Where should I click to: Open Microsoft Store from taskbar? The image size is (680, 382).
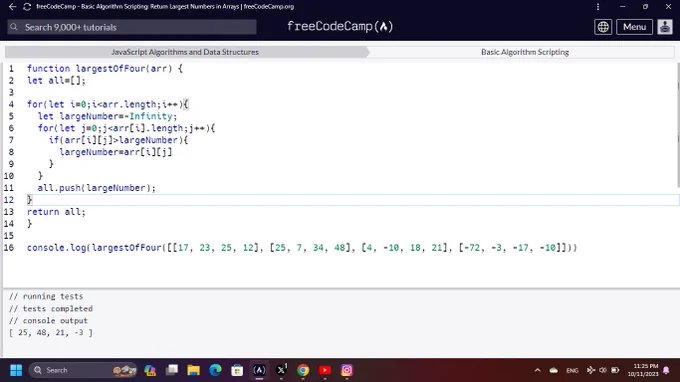click(x=237, y=370)
